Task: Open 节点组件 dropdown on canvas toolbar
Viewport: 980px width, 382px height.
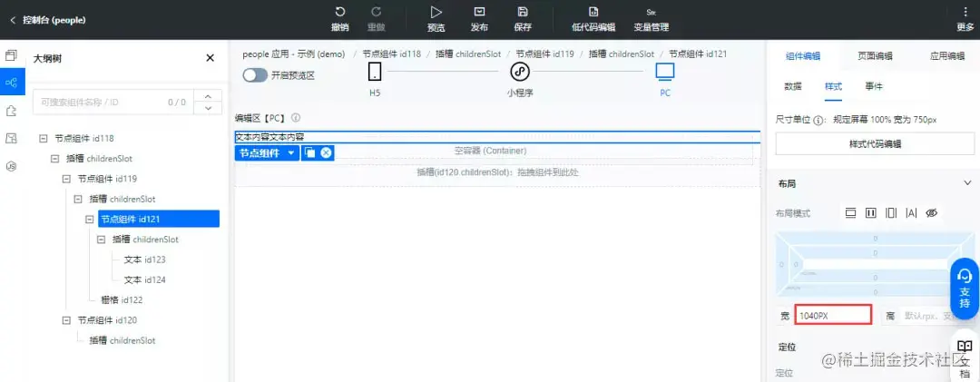Action: [267, 152]
